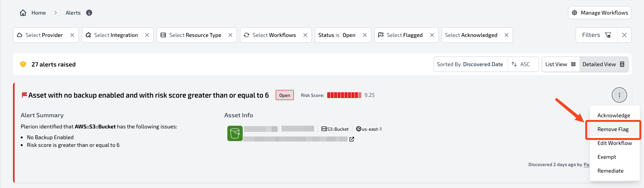Open the Select Resource Type dropdown
This screenshot has height=188, width=644.
192,35
